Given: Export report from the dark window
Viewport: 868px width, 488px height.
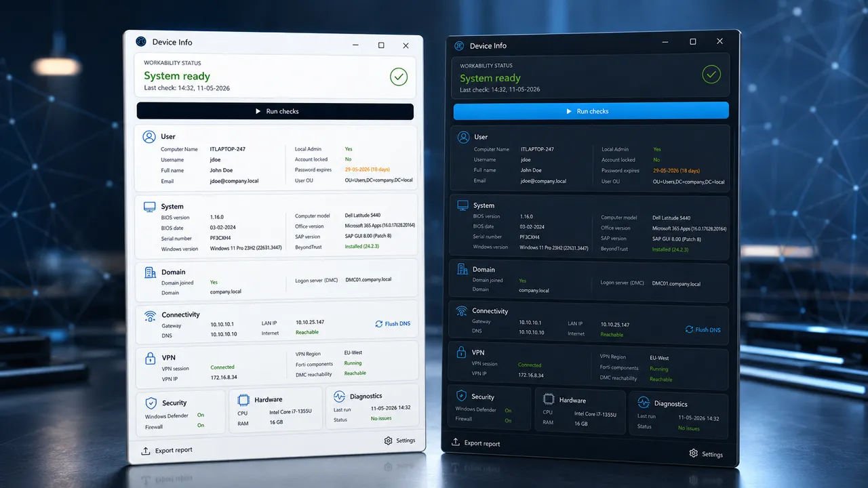Looking at the screenshot, I should (x=475, y=443).
